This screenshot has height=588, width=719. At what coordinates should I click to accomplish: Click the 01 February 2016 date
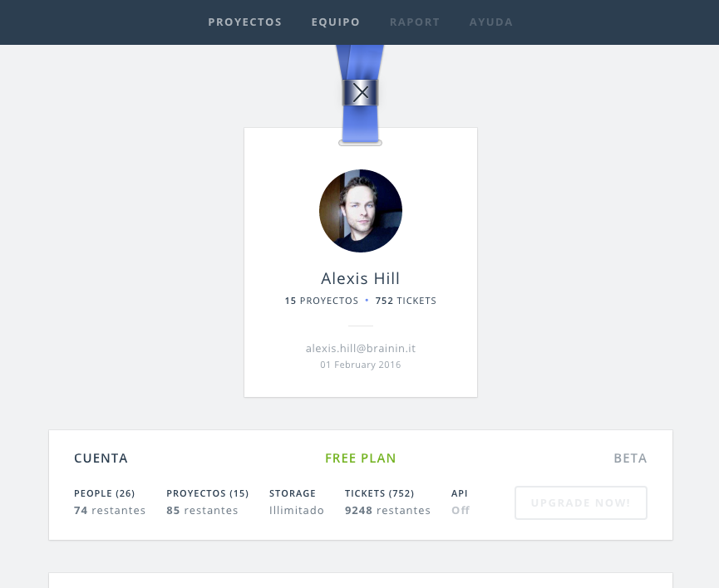(x=361, y=365)
